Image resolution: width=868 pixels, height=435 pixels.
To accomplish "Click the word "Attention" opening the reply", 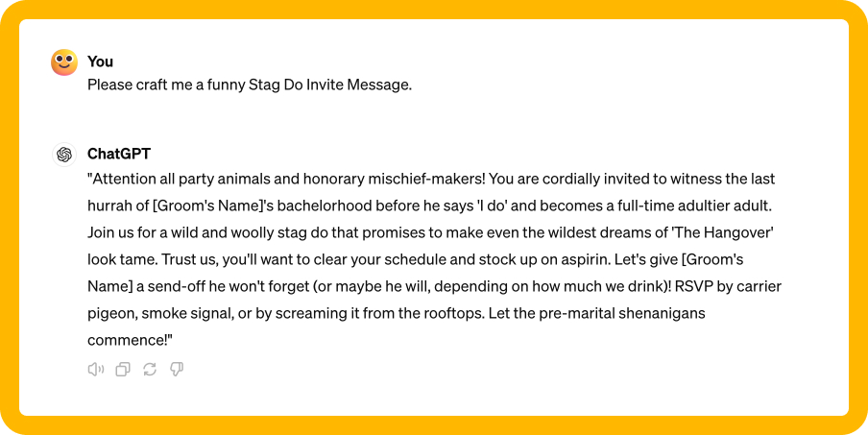I will [126, 179].
